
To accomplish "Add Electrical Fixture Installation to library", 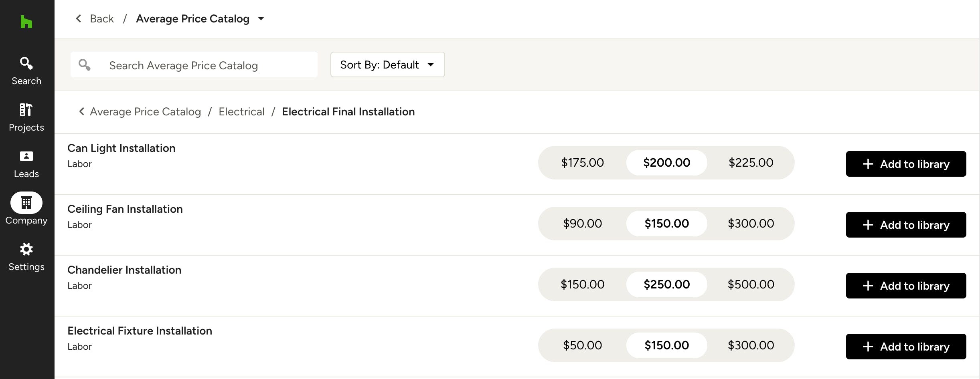I will coord(906,347).
